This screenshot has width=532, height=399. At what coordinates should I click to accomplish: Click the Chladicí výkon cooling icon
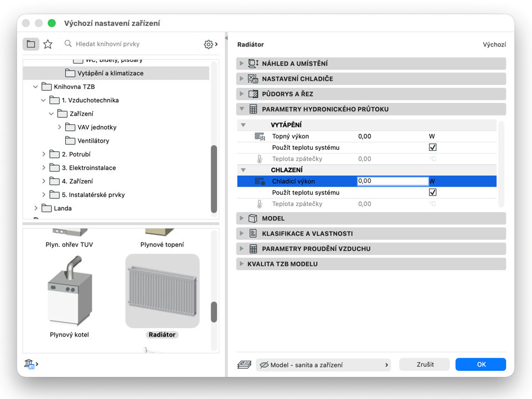(260, 181)
